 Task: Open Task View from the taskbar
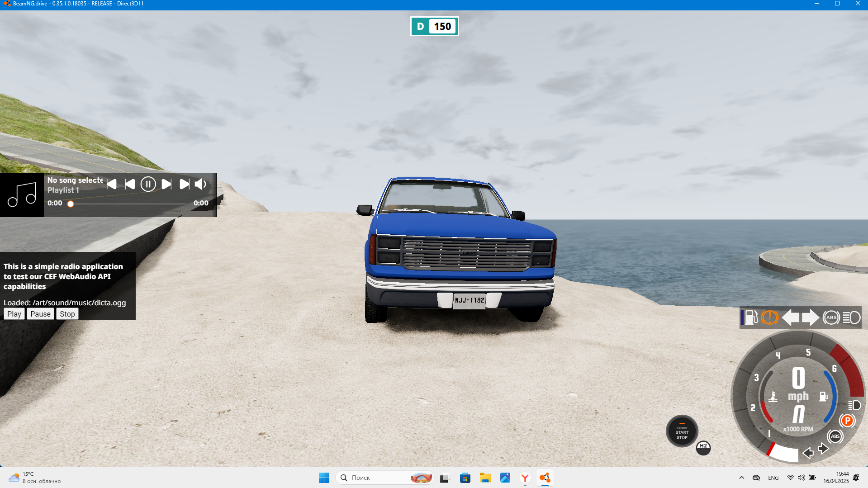(445, 478)
